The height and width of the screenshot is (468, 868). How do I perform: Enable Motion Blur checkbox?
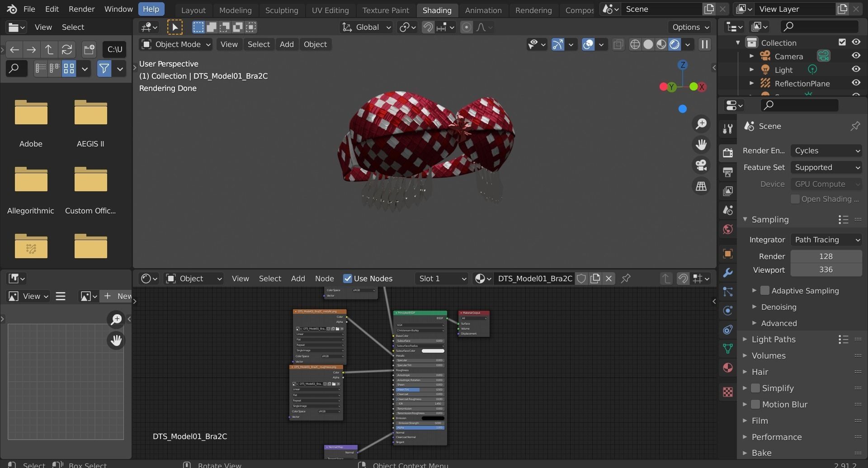point(755,404)
